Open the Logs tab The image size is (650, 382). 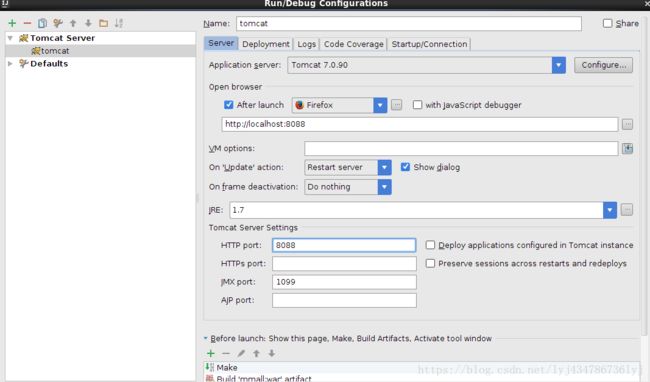click(x=306, y=44)
